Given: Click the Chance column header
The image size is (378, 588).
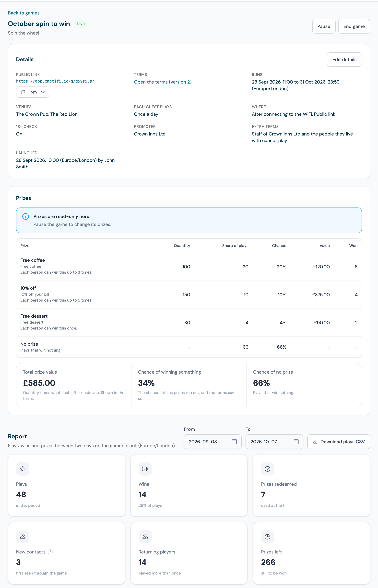Looking at the screenshot, I should tap(279, 245).
